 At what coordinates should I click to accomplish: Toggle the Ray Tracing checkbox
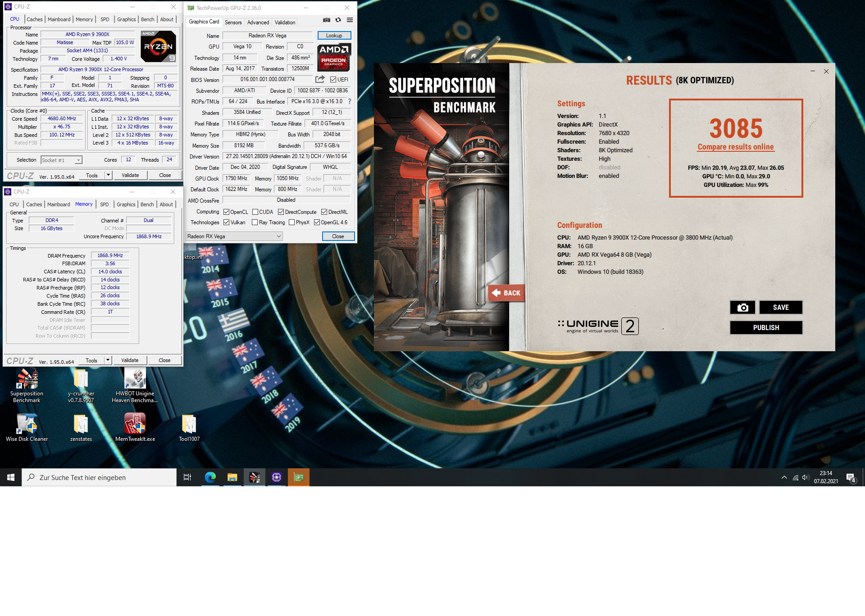[255, 222]
